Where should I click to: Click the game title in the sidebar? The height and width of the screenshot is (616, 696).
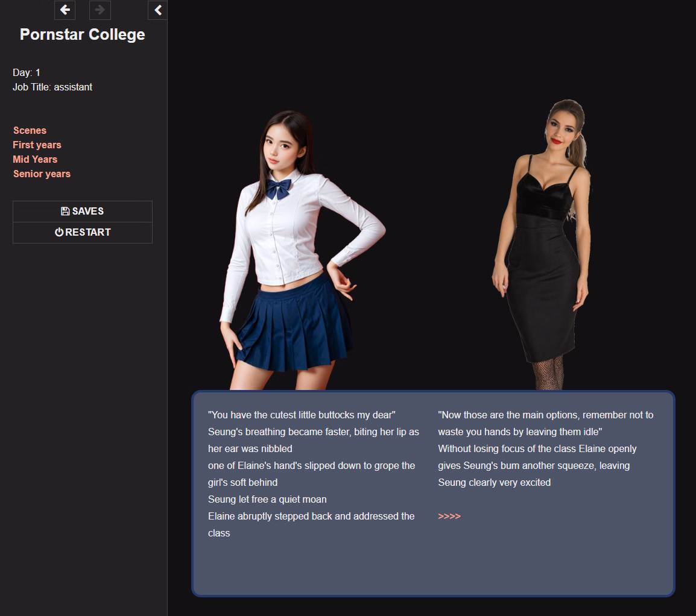point(83,34)
